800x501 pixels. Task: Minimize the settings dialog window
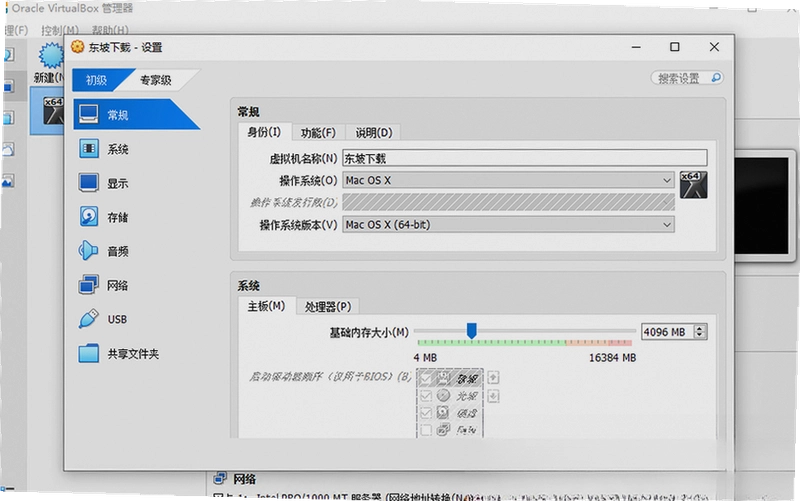(x=636, y=47)
